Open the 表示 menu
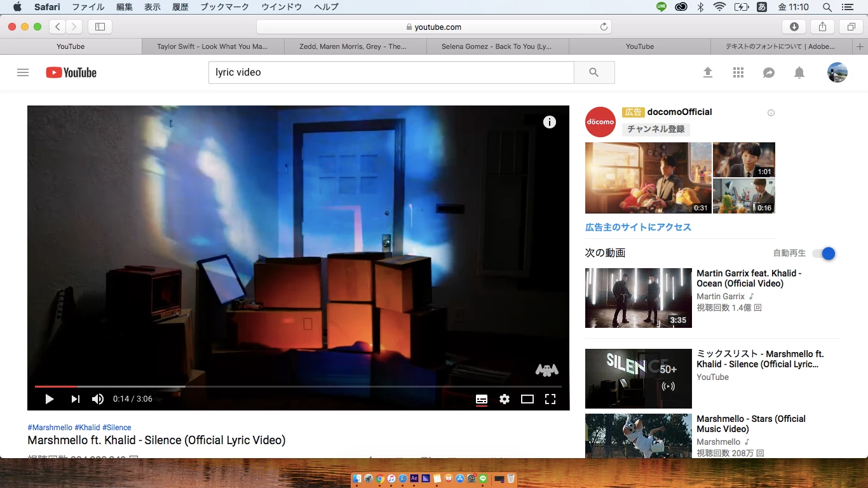 pos(153,7)
